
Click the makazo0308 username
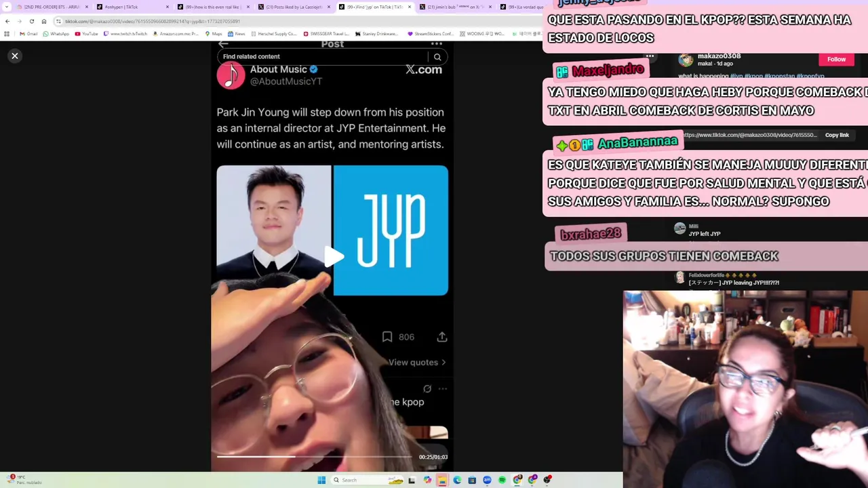tap(719, 56)
